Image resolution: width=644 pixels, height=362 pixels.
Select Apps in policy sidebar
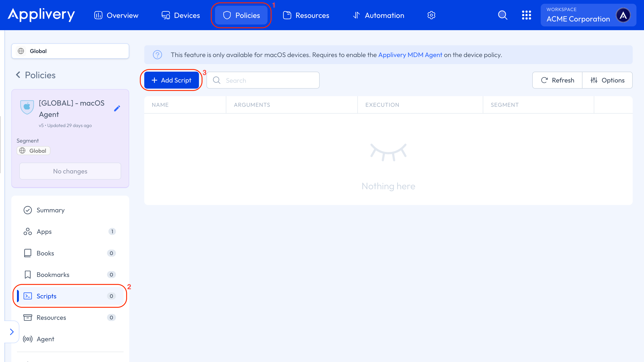[44, 231]
